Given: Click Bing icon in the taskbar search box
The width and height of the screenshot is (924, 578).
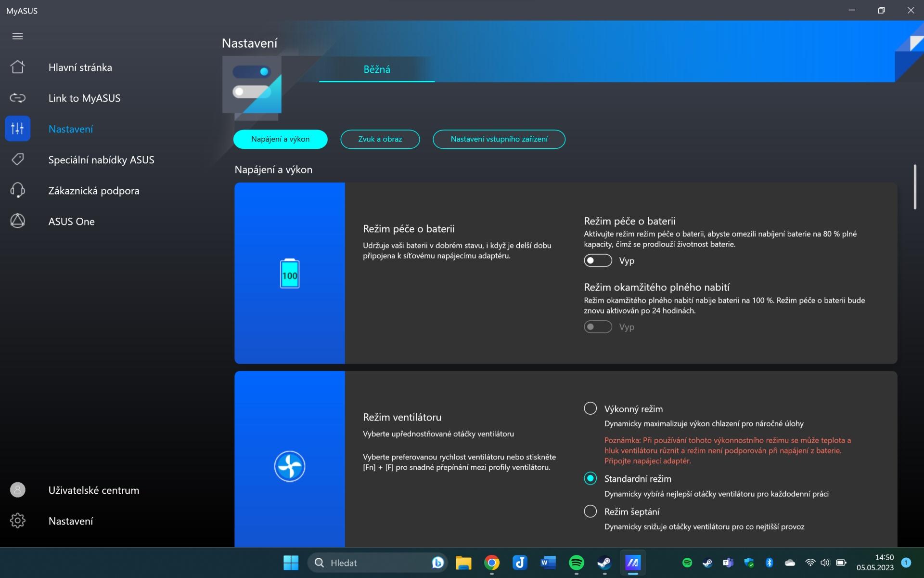Looking at the screenshot, I should 437,563.
